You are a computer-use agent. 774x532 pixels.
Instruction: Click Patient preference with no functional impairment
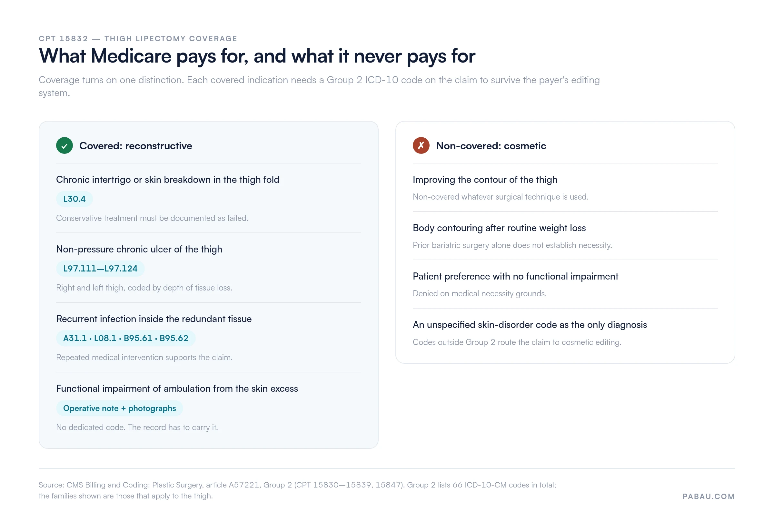(515, 276)
